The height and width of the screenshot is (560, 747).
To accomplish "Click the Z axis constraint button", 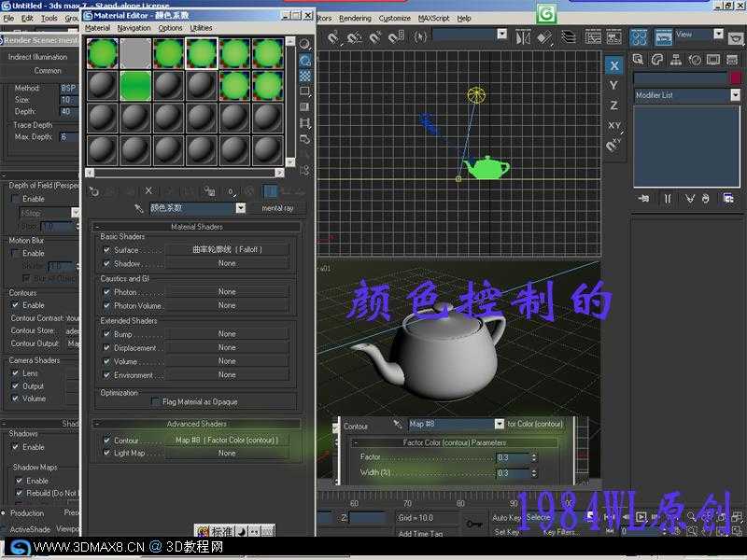I will click(x=613, y=105).
